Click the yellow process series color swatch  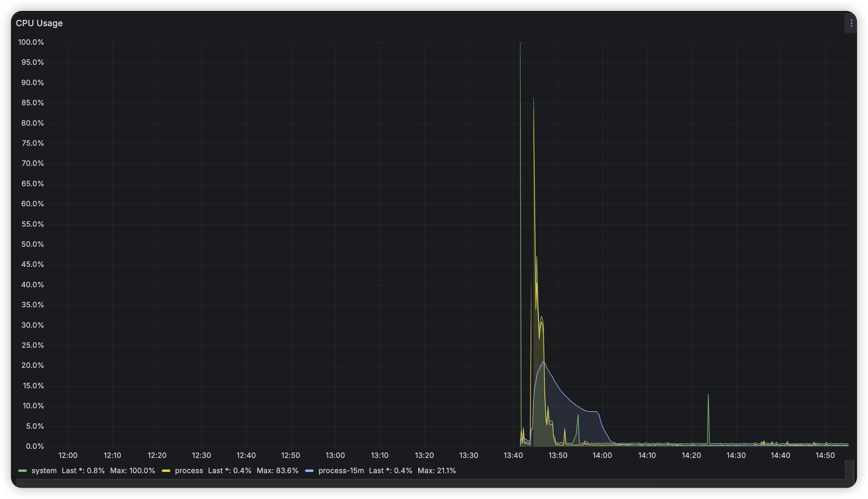tap(166, 471)
